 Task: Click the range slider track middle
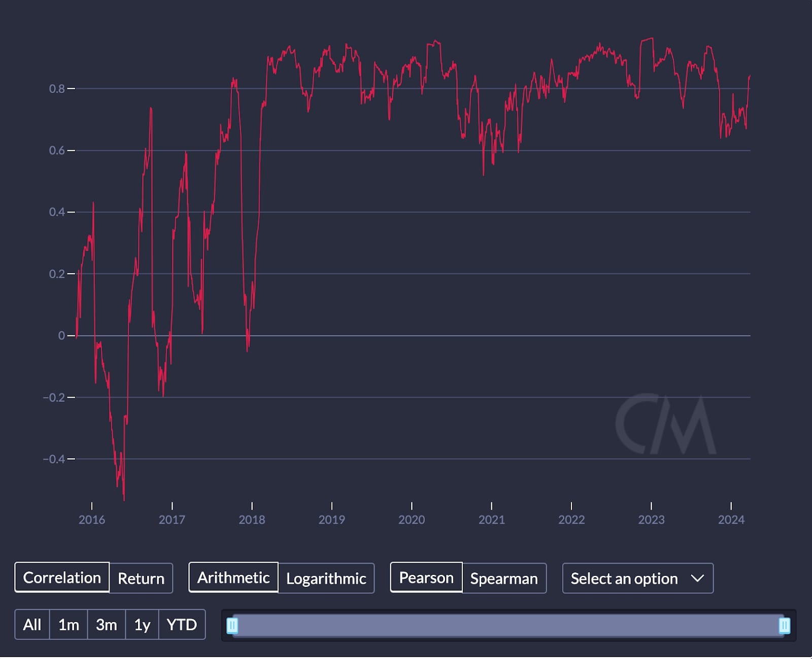click(508, 626)
